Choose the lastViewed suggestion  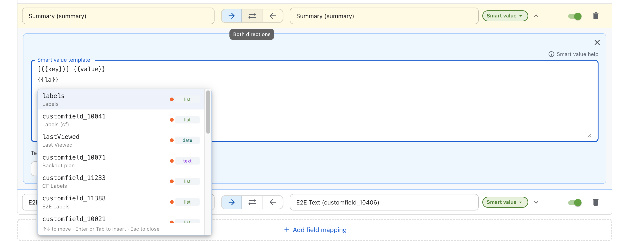point(121,140)
